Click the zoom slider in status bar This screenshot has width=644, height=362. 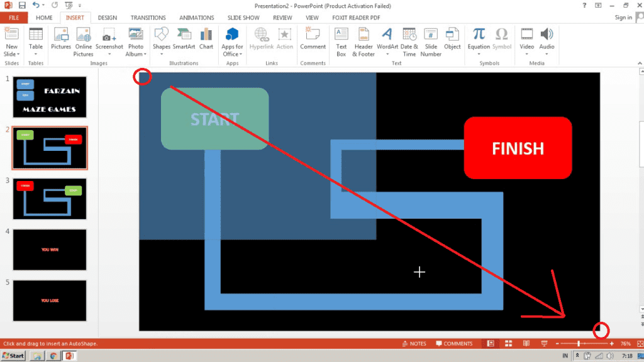[579, 344]
